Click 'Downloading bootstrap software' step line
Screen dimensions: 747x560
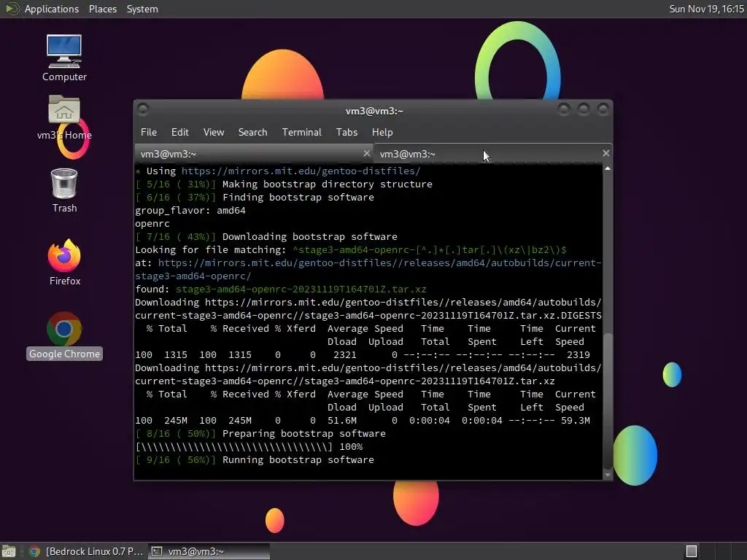coord(266,237)
